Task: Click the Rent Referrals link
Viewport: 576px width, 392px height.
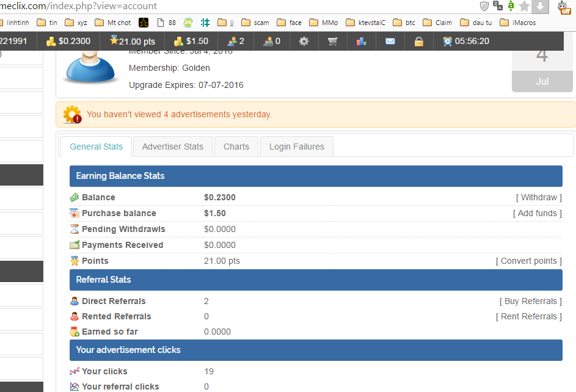Action: click(528, 316)
